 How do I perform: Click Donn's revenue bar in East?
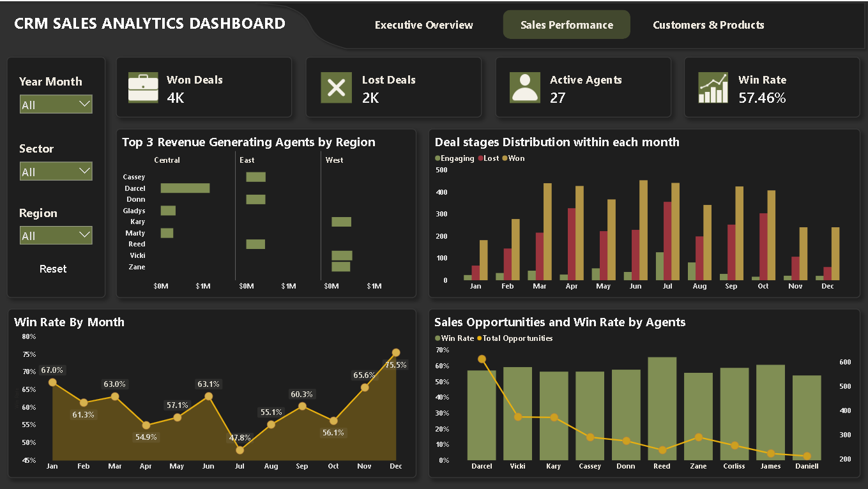tap(255, 199)
